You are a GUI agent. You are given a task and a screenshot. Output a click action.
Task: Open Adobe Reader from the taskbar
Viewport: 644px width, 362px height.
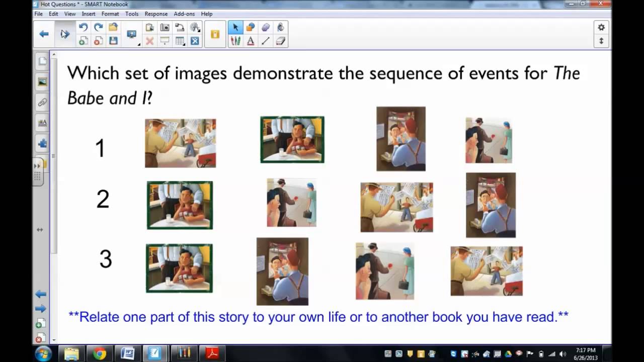[x=212, y=353]
